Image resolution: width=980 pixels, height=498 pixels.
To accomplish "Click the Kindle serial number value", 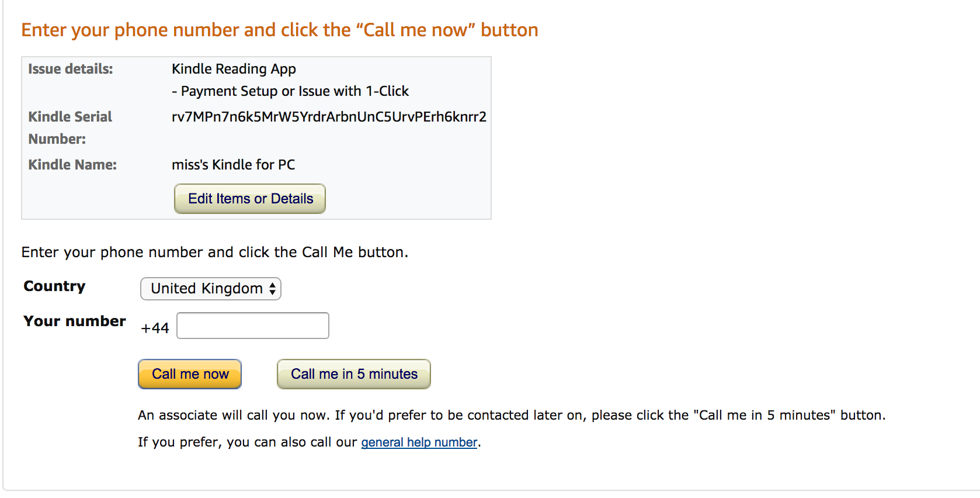I will coord(329,117).
